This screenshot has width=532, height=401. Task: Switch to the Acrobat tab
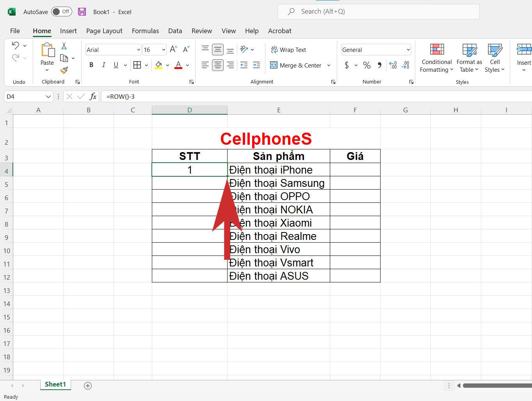point(279,31)
